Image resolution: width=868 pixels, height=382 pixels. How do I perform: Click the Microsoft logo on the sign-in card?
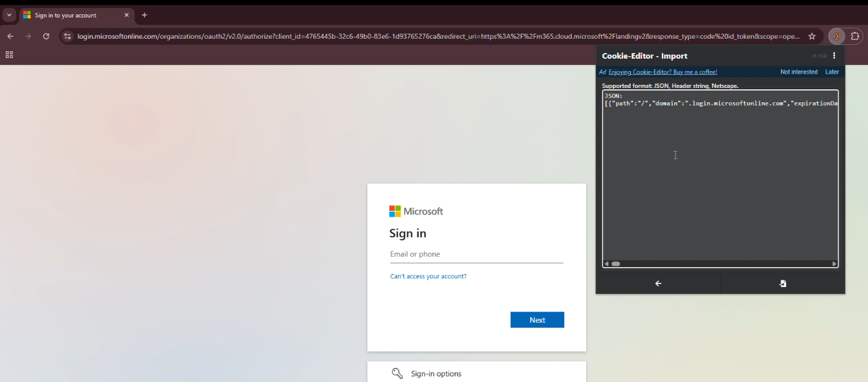pos(416,212)
